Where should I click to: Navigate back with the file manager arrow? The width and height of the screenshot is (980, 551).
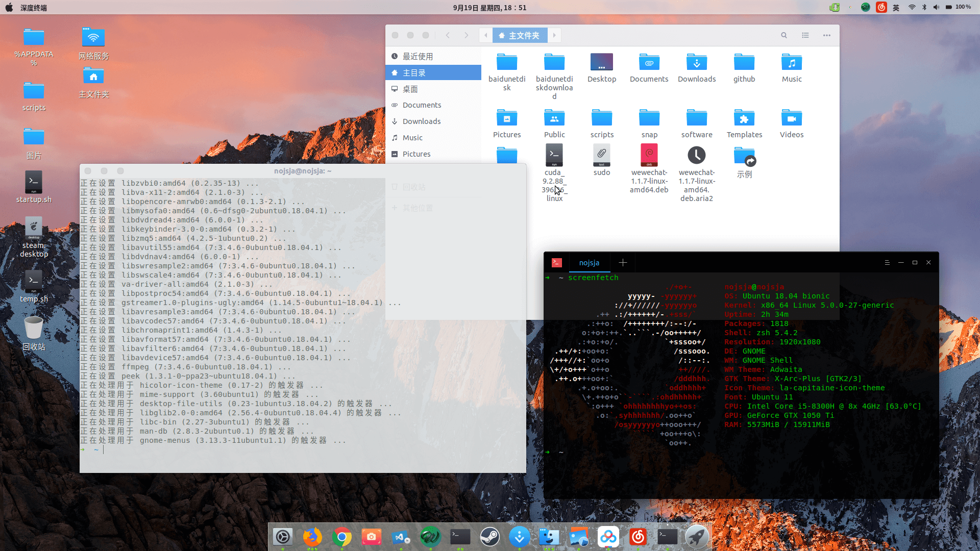pos(448,35)
